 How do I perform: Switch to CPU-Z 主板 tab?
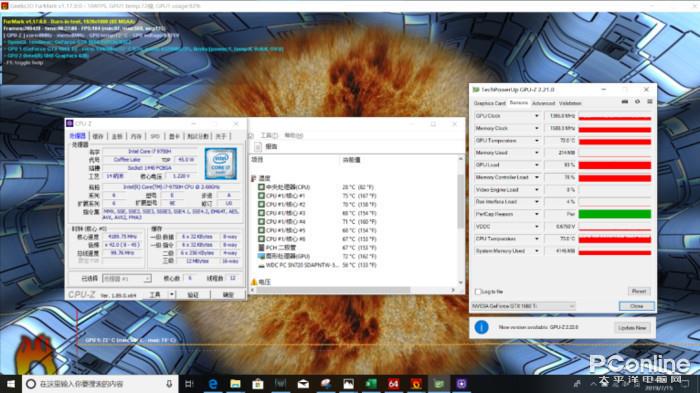[x=117, y=136]
